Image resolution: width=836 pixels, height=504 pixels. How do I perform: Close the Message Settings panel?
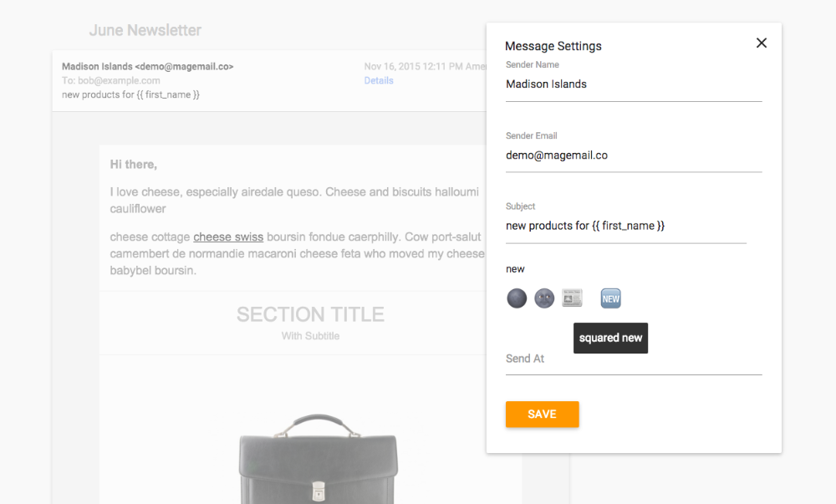(761, 43)
